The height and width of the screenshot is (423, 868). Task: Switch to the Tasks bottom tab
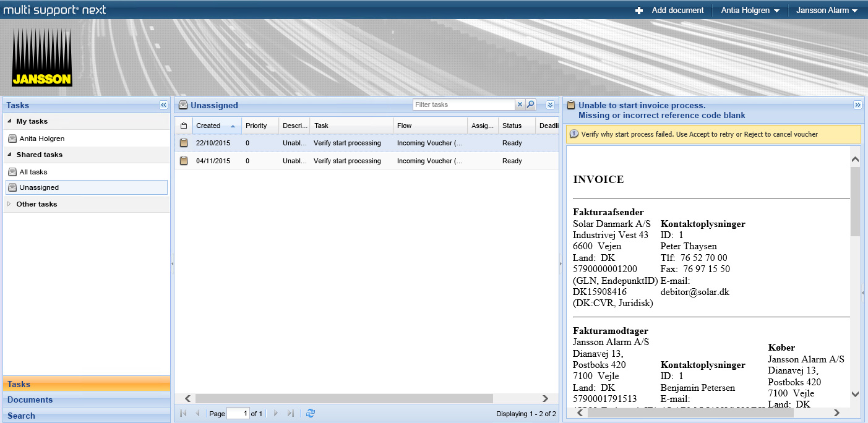click(x=87, y=384)
